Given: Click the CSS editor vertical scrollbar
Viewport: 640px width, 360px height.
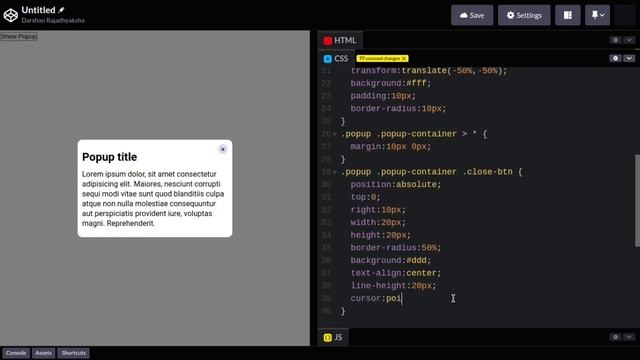Looking at the screenshot, I should click(637, 200).
